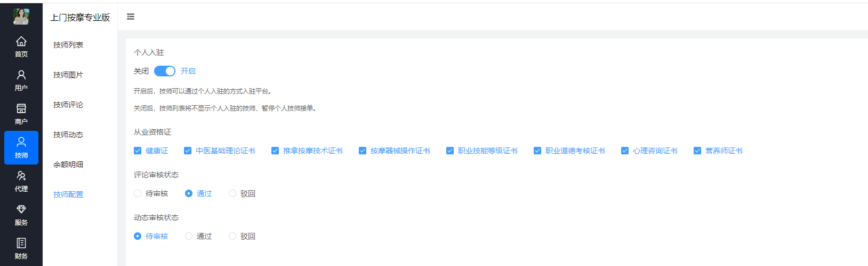This screenshot has height=266, width=868.
Task: Open the 代理 agent icon in sidebar
Action: click(x=21, y=176)
